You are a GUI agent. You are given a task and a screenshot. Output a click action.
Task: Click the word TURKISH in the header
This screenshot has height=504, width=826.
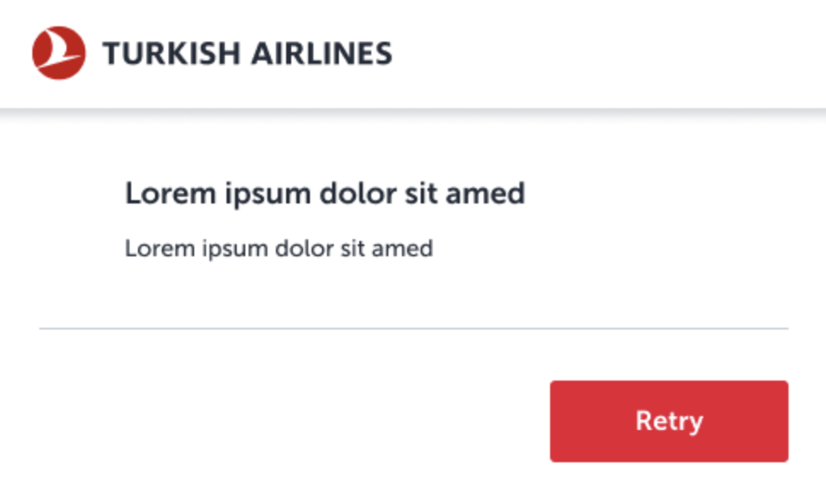coord(172,54)
